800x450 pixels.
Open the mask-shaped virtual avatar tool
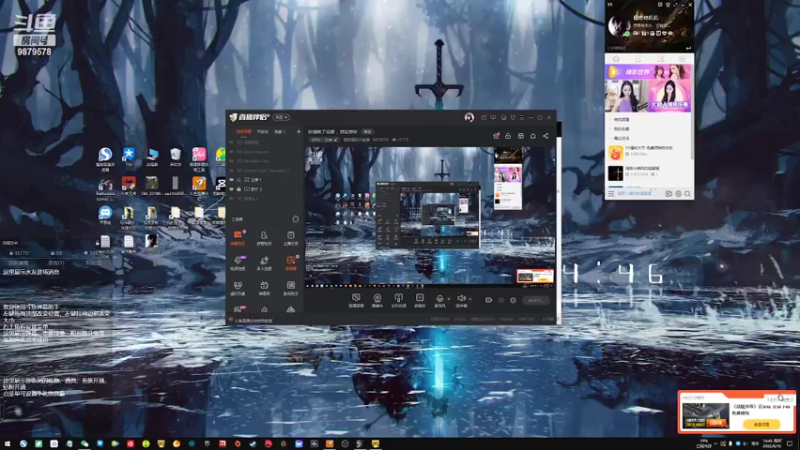coord(238,288)
